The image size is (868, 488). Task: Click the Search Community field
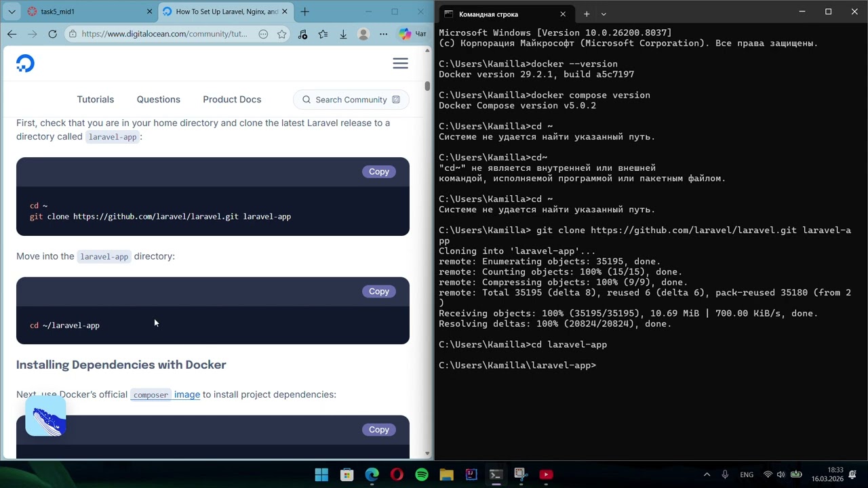[x=351, y=100]
